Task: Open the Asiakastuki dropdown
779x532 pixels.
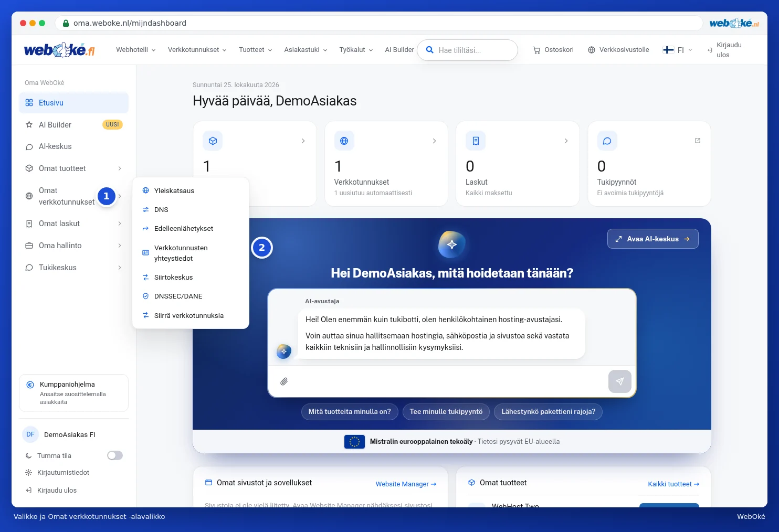Action: pos(306,50)
